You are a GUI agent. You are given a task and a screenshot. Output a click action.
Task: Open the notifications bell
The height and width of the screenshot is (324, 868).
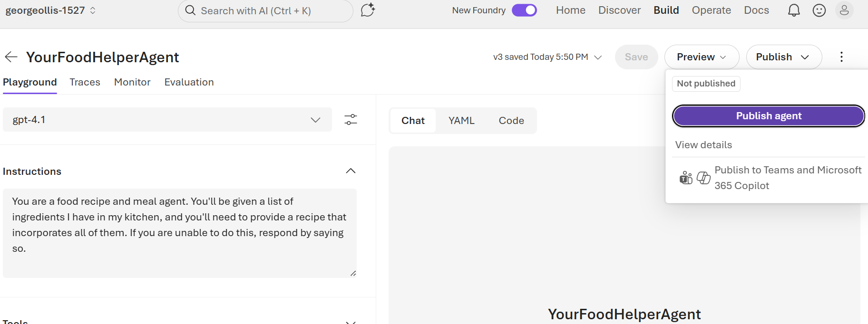(x=793, y=10)
